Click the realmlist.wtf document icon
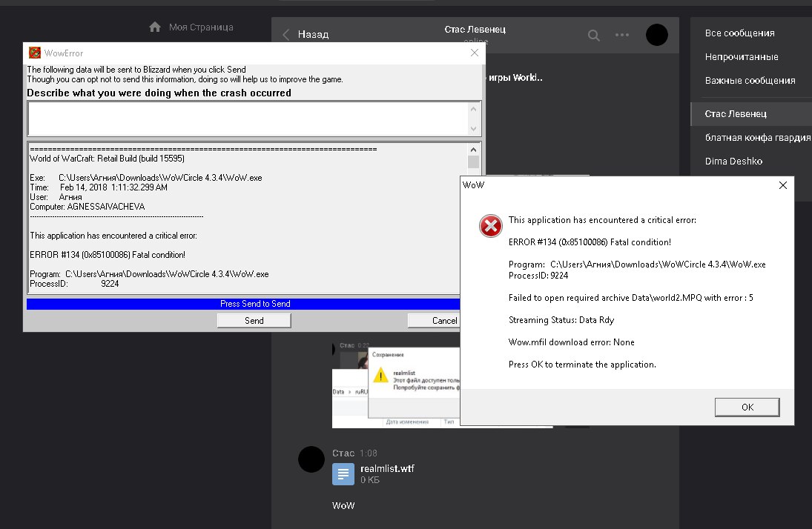812x529 pixels. point(343,474)
